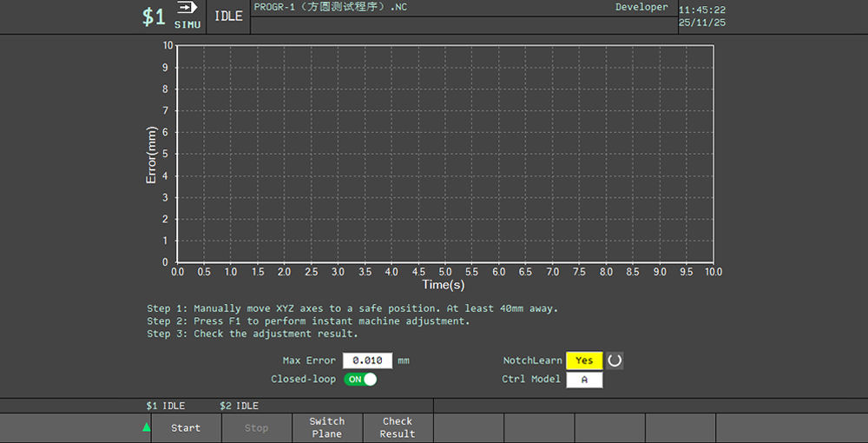
Task: Click the NotchLearn refresh circle icon
Action: pos(615,360)
